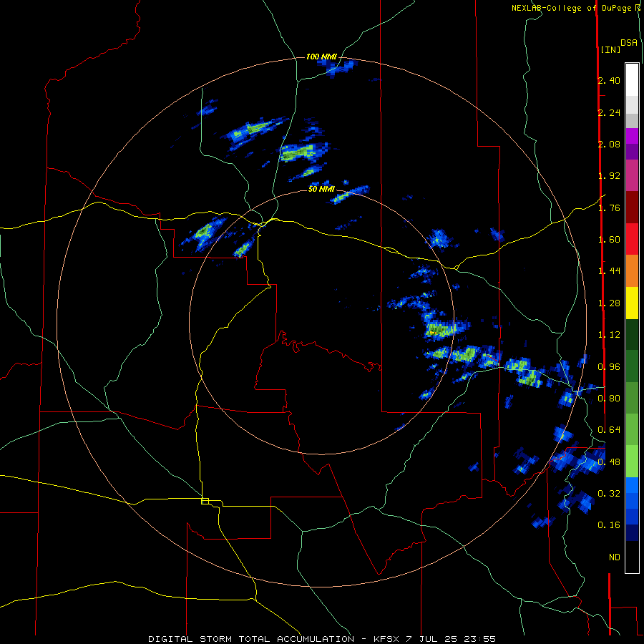Click the 0.80 legend value
This screenshot has height=644, width=644.
click(609, 399)
